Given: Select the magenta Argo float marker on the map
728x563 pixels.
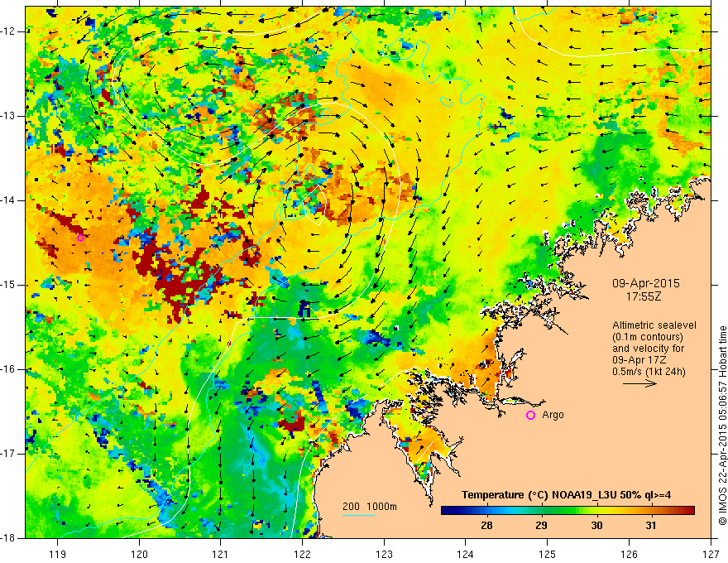Looking at the screenshot, I should [x=80, y=238].
